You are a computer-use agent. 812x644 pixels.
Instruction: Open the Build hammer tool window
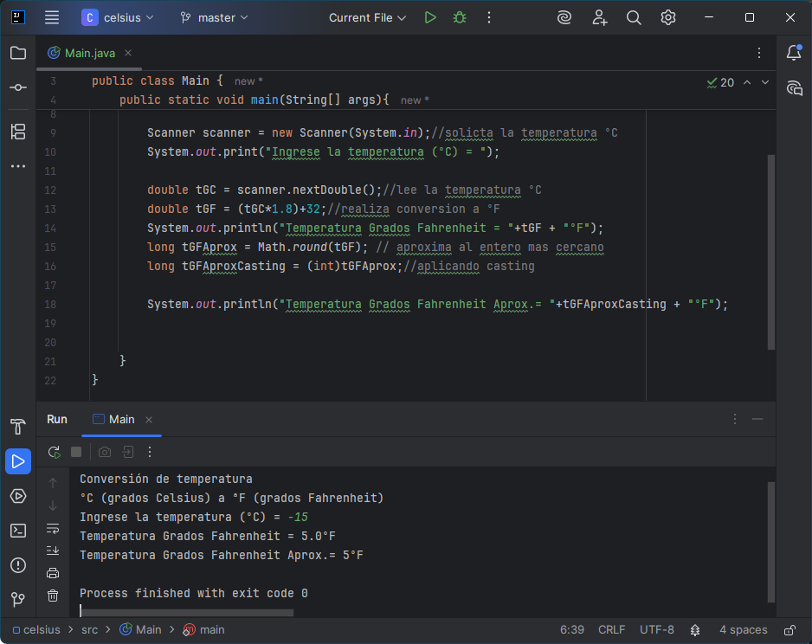pos(18,427)
